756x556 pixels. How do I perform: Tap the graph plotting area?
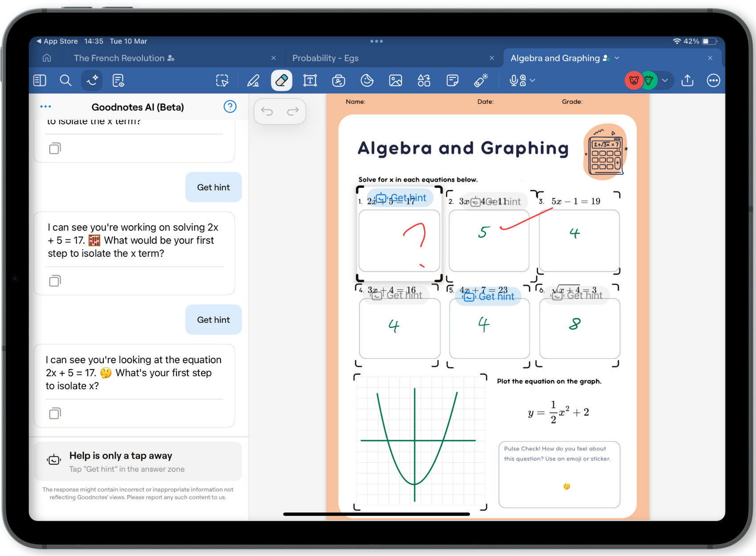(420, 442)
